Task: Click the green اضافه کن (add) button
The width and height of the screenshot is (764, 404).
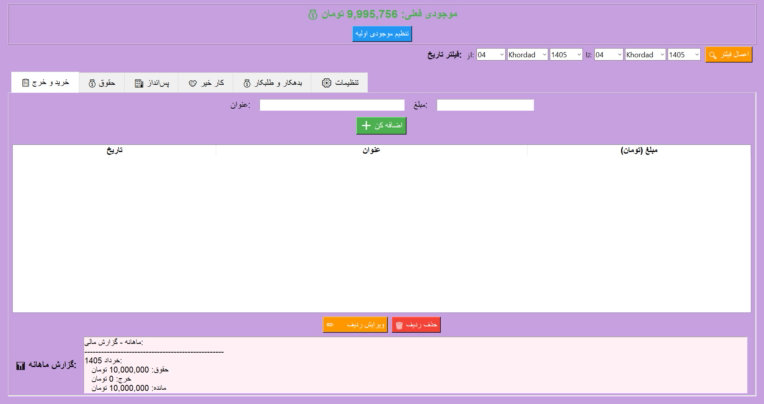Action: [x=382, y=126]
